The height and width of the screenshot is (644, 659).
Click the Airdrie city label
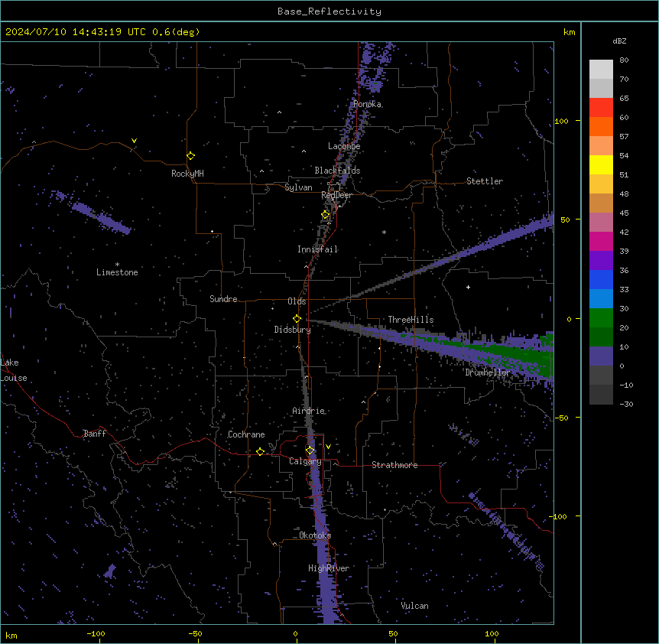click(309, 411)
